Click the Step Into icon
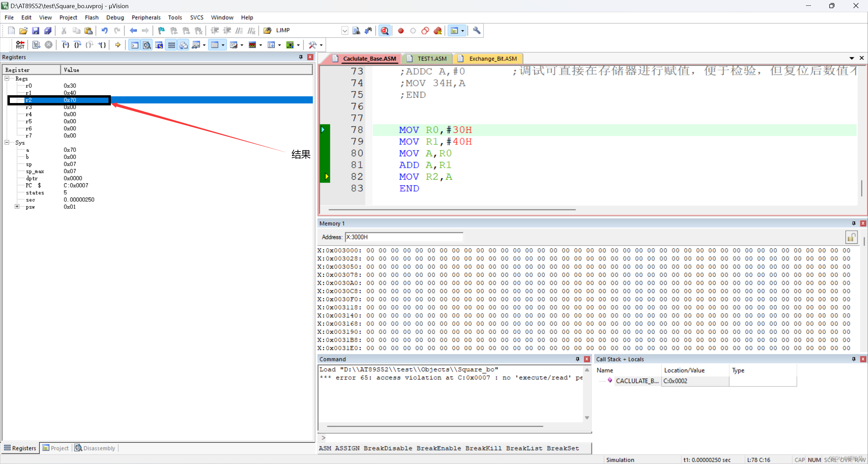 pos(65,45)
